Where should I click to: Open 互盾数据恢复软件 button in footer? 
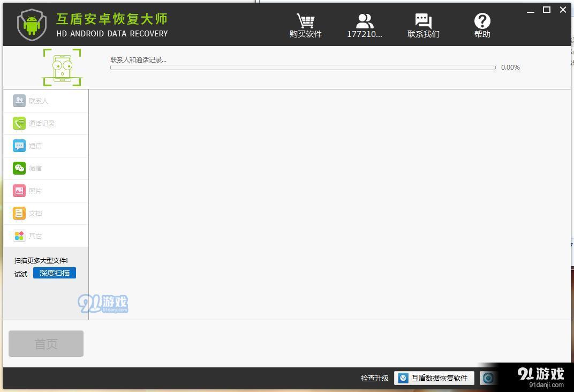[434, 378]
